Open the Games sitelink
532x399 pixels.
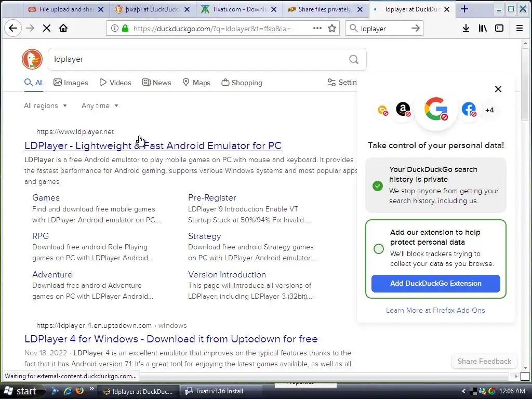tap(46, 197)
